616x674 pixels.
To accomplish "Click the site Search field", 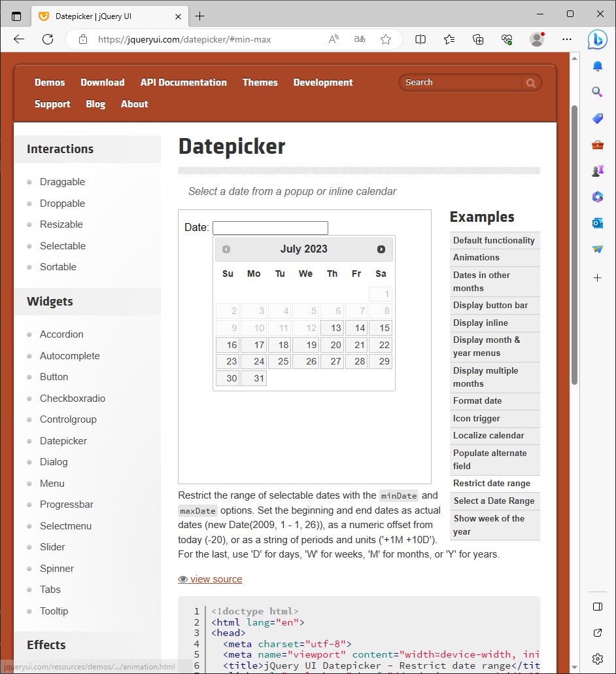I will 460,82.
